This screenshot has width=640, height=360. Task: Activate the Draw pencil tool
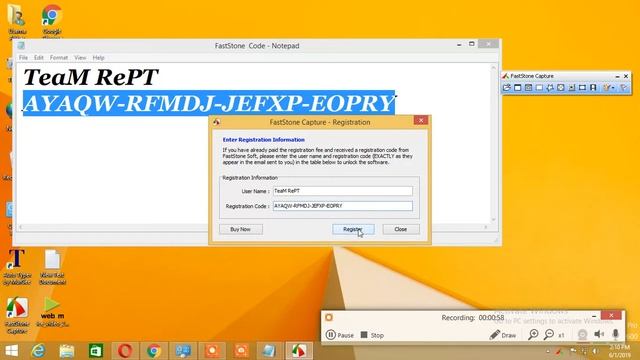coord(503,335)
